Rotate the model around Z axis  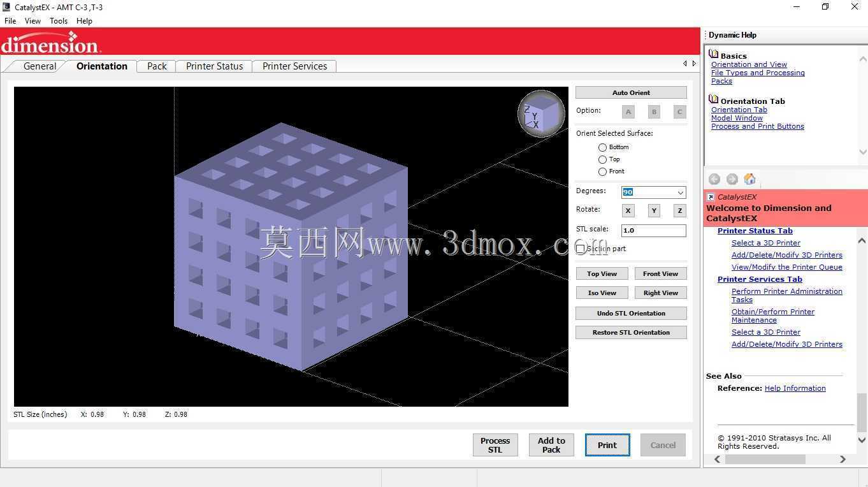click(x=680, y=210)
